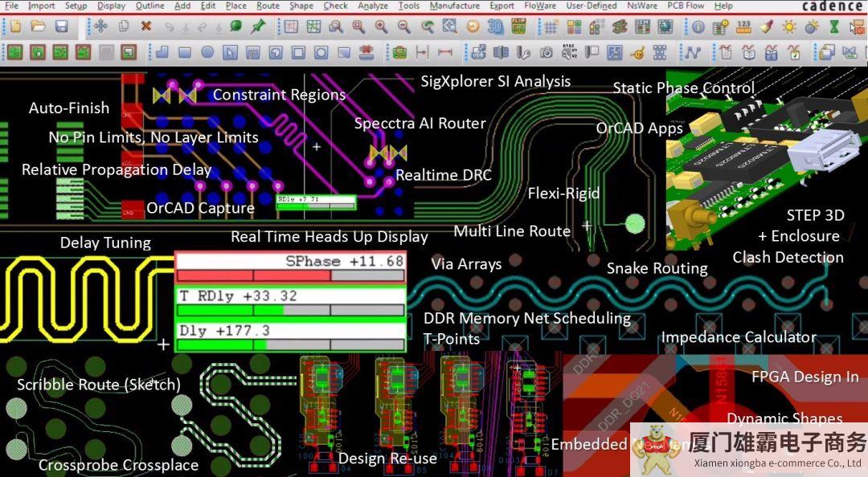868x477 pixels.
Task: Click the "Realtime DRC" label
Action: 444,175
